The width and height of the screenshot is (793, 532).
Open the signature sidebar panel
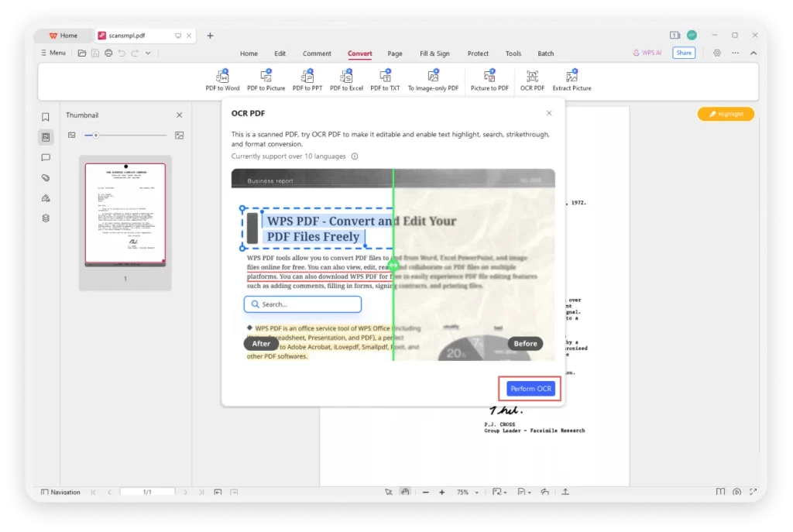(46, 198)
